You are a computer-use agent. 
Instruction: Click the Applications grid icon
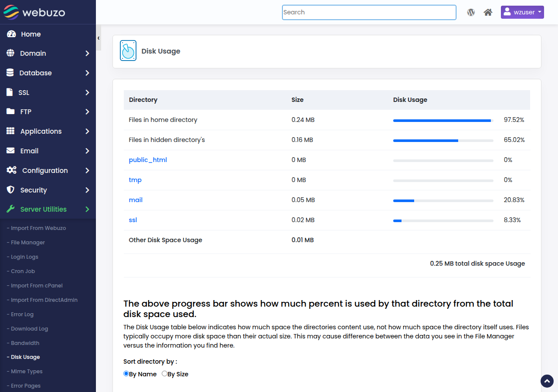[x=10, y=131]
